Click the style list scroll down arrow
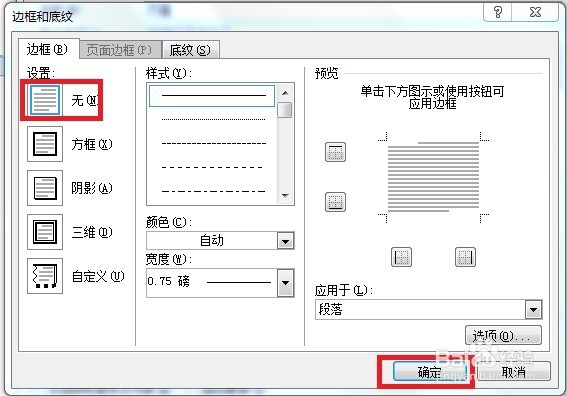 [x=285, y=196]
